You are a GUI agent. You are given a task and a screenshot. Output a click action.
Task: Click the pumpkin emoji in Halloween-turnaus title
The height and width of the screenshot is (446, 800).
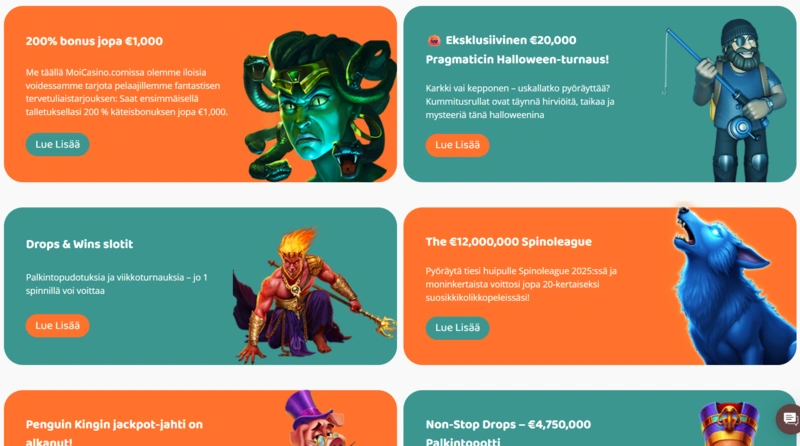[x=434, y=40]
